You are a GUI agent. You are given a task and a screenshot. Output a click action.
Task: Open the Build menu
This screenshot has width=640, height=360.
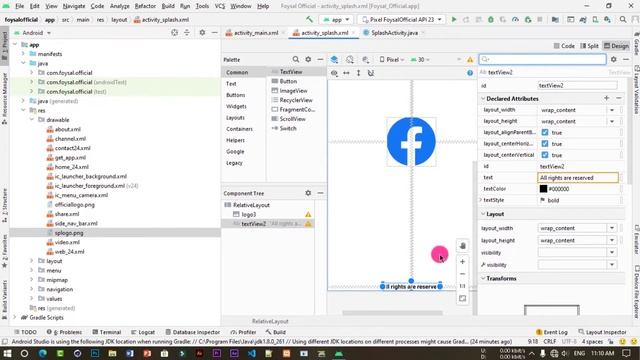pos(168,6)
